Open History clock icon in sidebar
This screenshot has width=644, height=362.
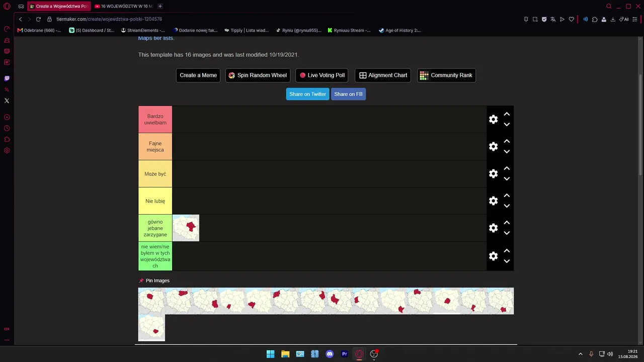pos(7,128)
